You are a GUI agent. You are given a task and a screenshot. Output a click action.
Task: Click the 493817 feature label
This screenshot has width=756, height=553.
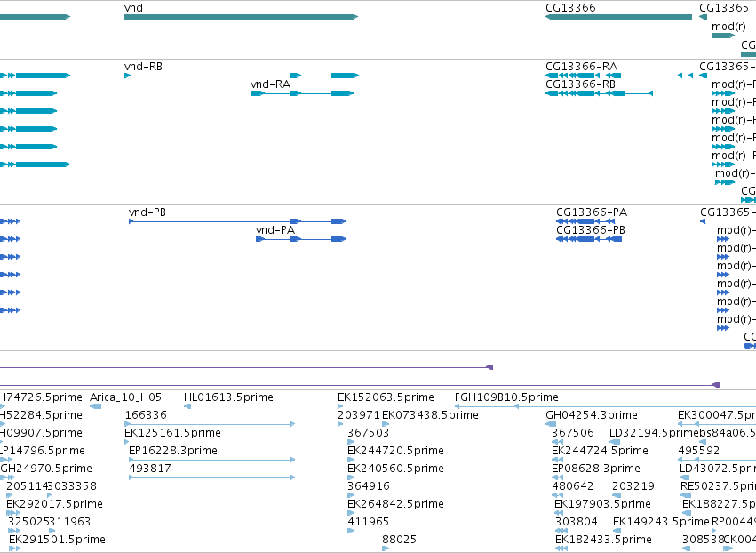(150, 469)
